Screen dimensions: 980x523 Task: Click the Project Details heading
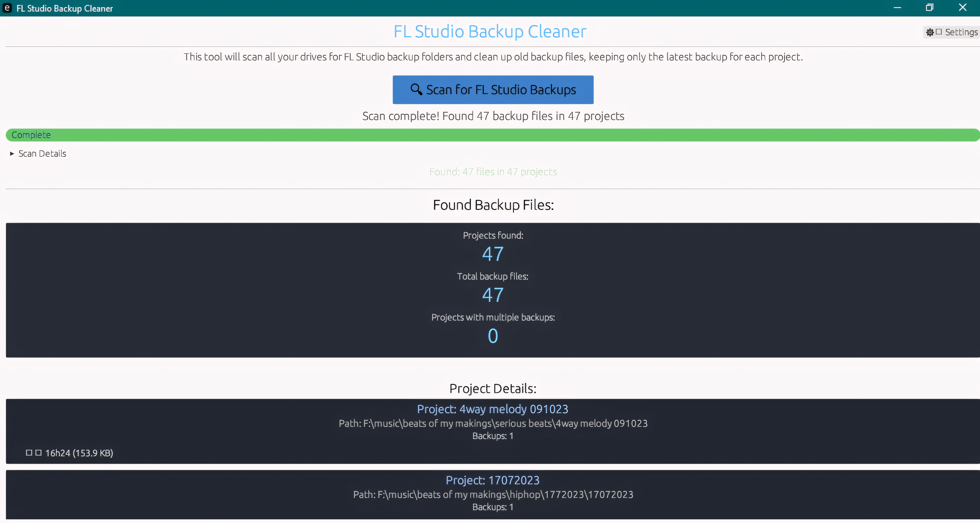point(493,389)
